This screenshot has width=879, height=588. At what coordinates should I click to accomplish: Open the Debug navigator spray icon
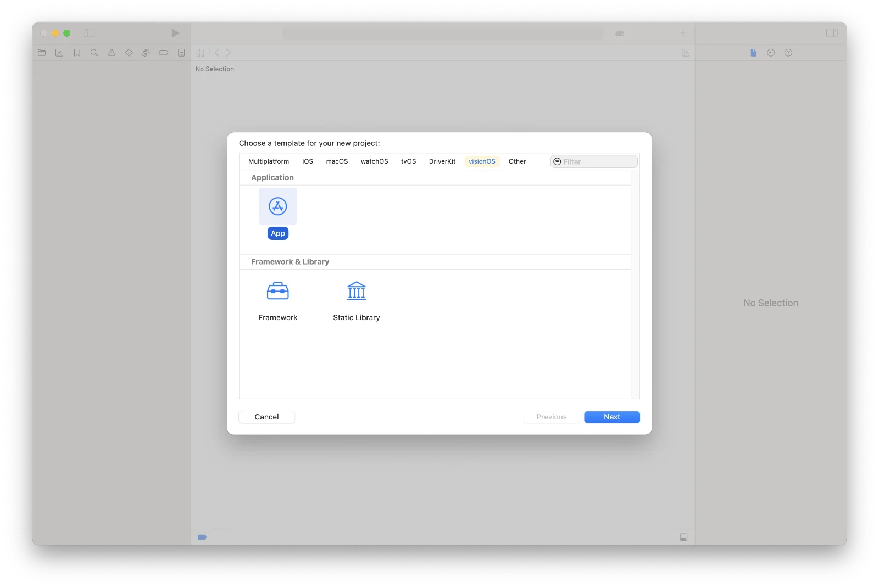(147, 53)
